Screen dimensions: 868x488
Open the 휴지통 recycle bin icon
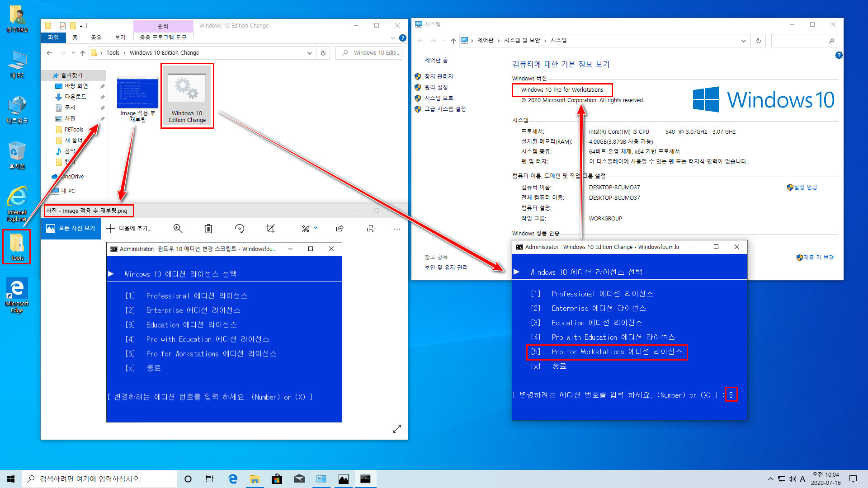pos(17,155)
